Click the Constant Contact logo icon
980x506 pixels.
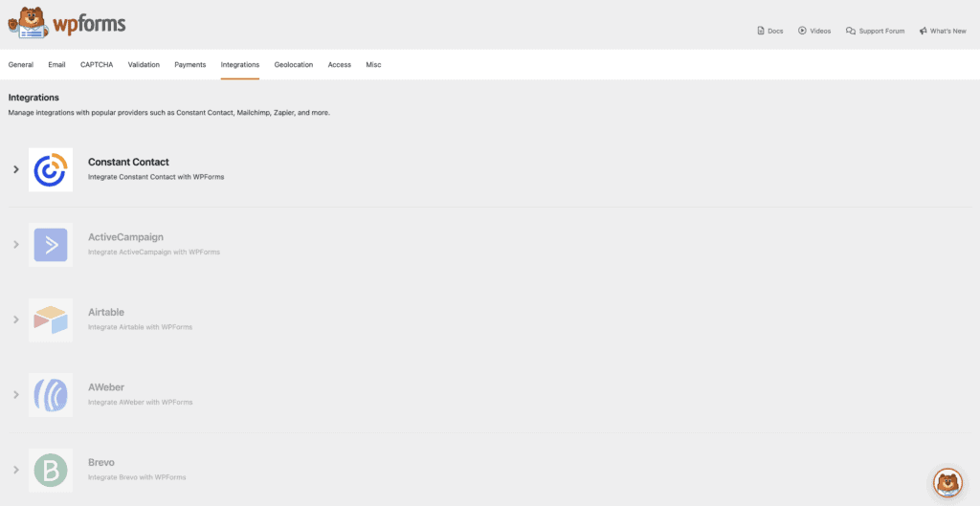click(51, 169)
